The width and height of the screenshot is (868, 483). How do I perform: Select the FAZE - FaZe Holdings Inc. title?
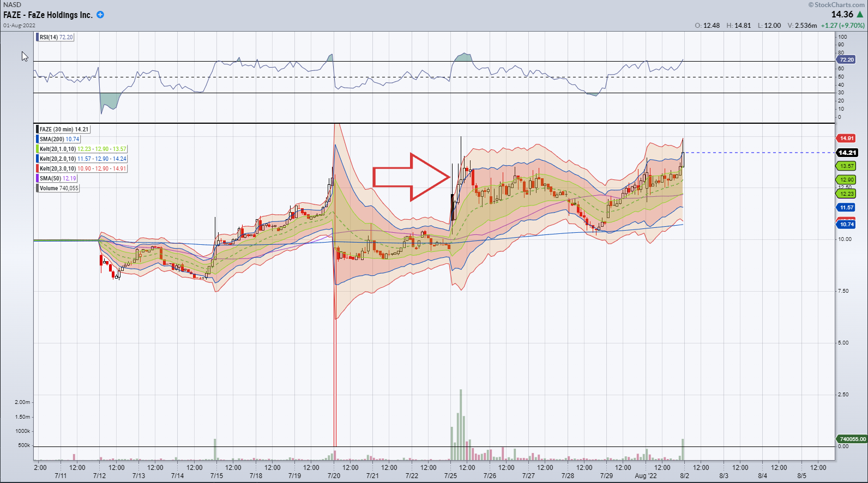(48, 15)
